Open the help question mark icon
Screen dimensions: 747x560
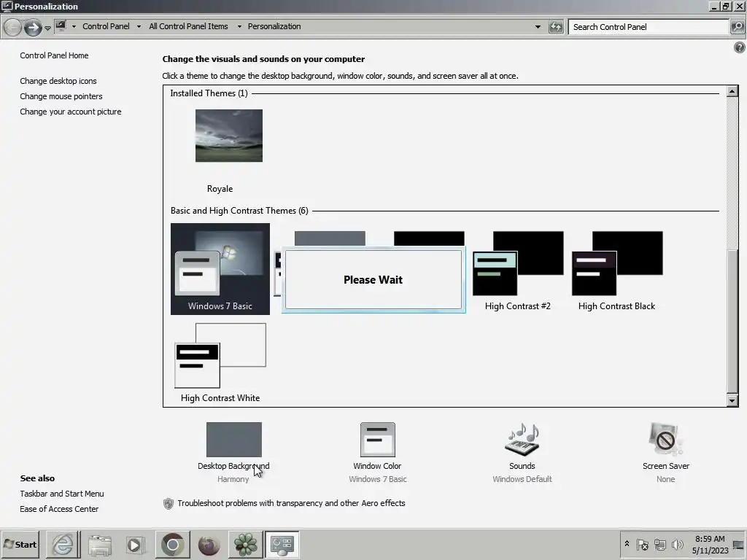click(x=740, y=47)
